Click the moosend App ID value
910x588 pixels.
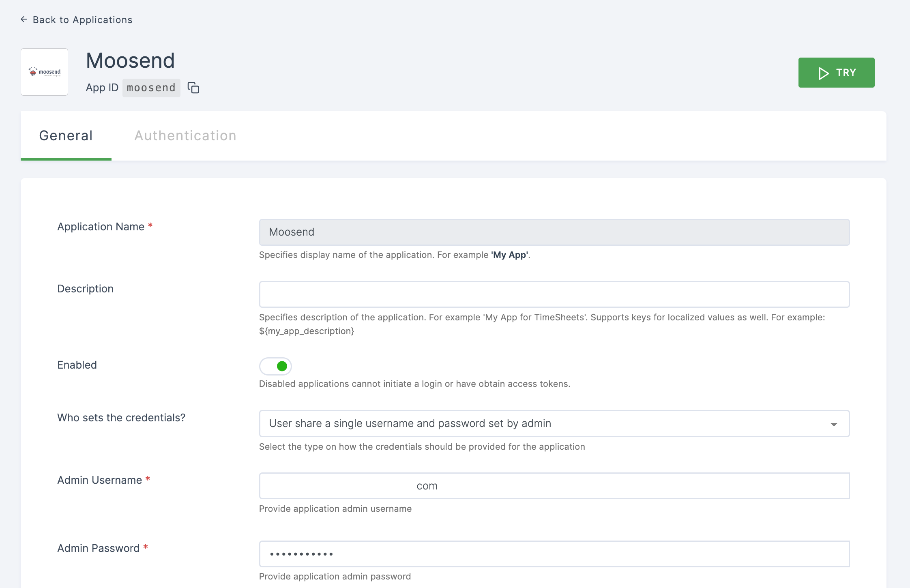151,88
